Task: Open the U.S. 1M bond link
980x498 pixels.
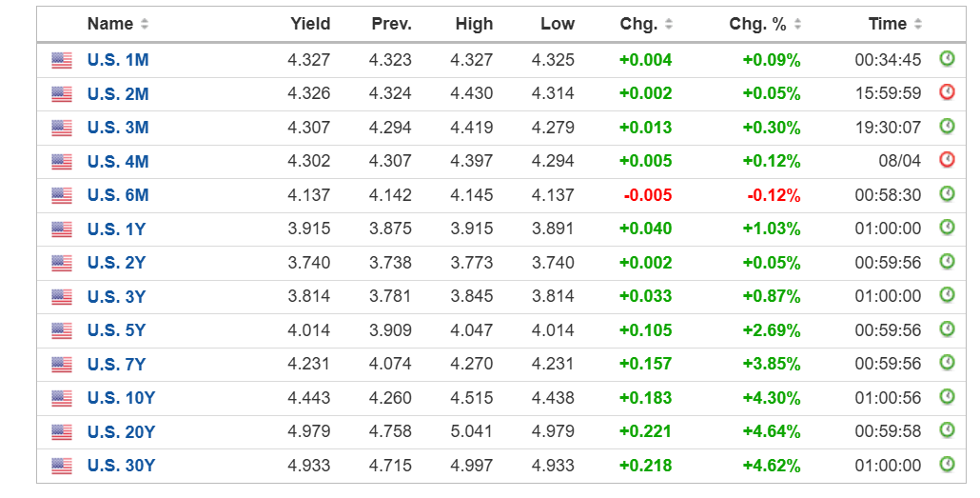Action: coord(118,60)
